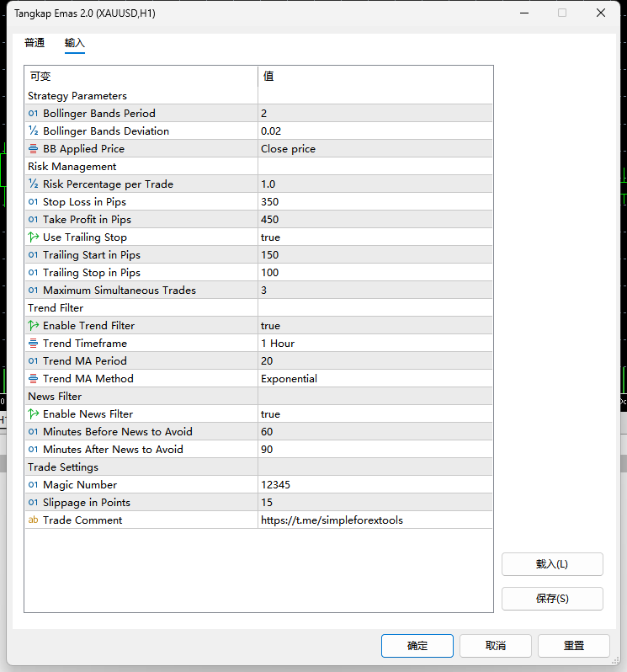The image size is (627, 672).
Task: Toggle the Enable News Filter true value
Action: (375, 414)
